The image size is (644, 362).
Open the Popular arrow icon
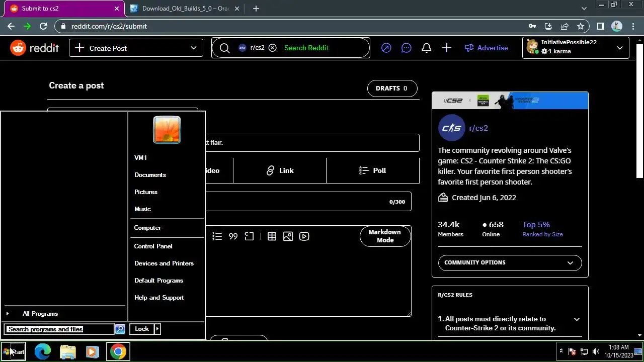pos(386,48)
